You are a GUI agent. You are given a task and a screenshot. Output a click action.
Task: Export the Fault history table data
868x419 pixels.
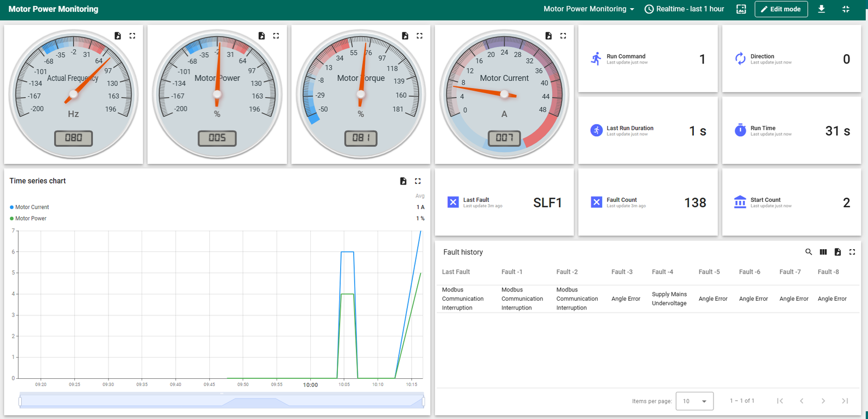838,252
